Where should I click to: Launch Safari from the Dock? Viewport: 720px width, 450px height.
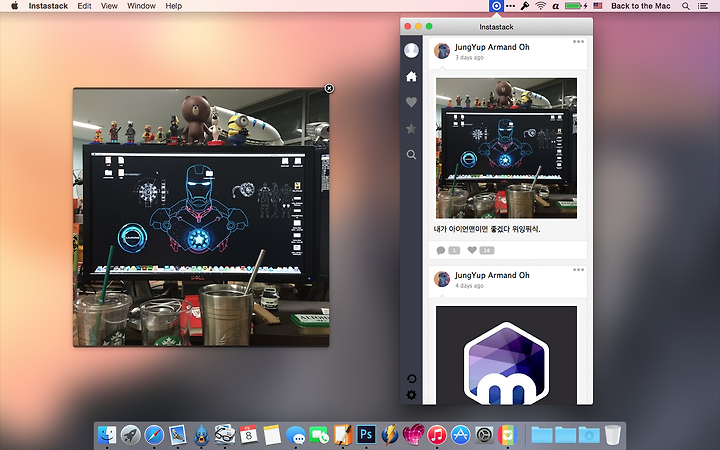154,434
